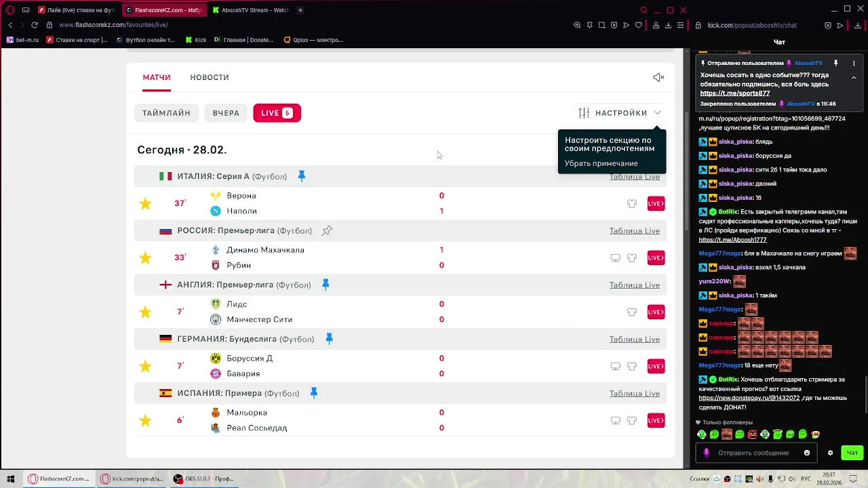This screenshot has height=488, width=868.
Task: Switch to AbooshTV Stream browser tab
Action: coord(250,10)
